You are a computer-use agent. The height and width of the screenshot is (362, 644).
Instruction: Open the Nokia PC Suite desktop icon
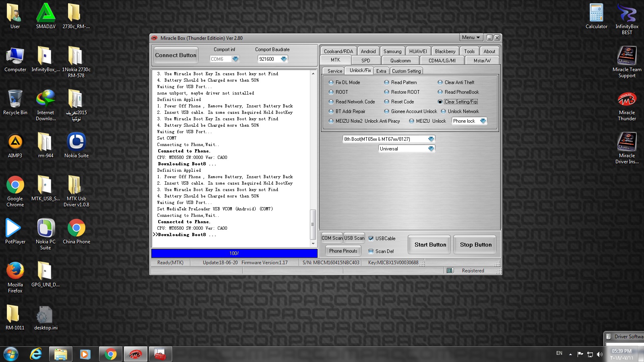coord(45,234)
